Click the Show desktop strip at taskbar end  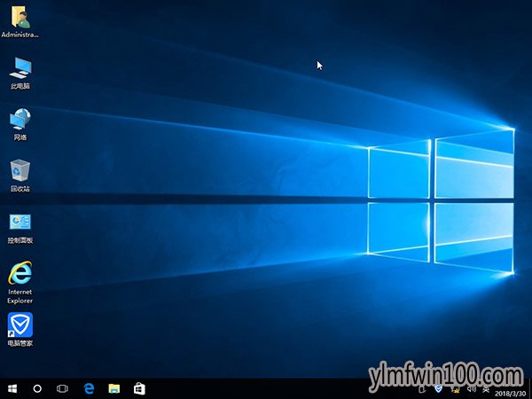point(530,389)
